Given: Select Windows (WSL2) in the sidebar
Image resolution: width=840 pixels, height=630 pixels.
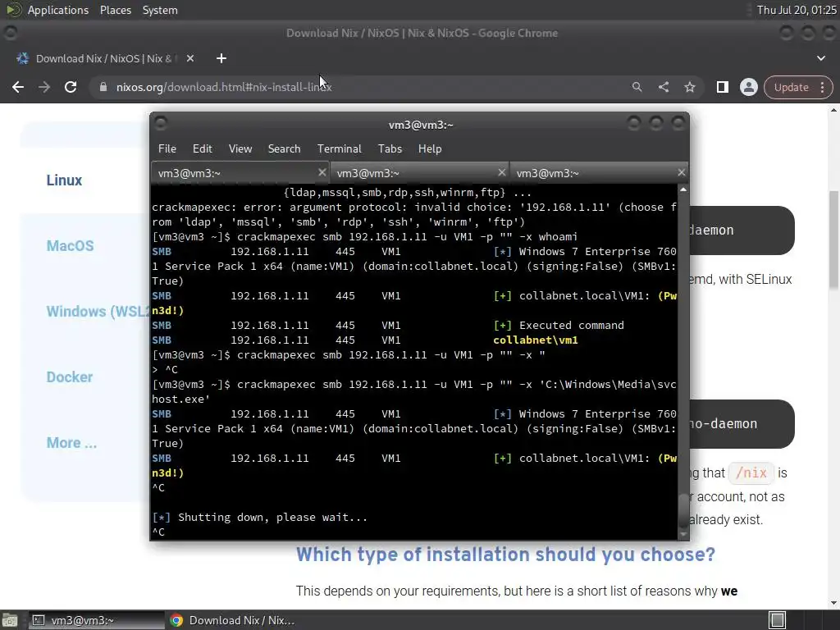Looking at the screenshot, I should pyautogui.click(x=98, y=311).
